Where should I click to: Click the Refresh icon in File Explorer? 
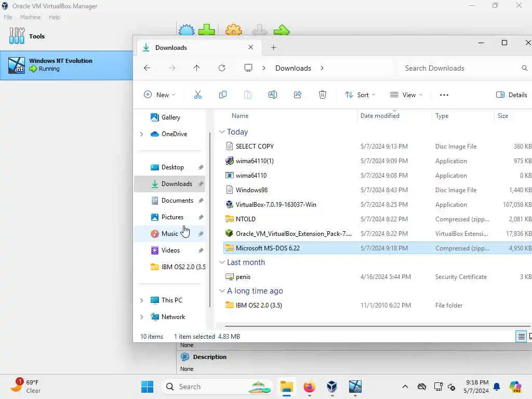pos(222,68)
